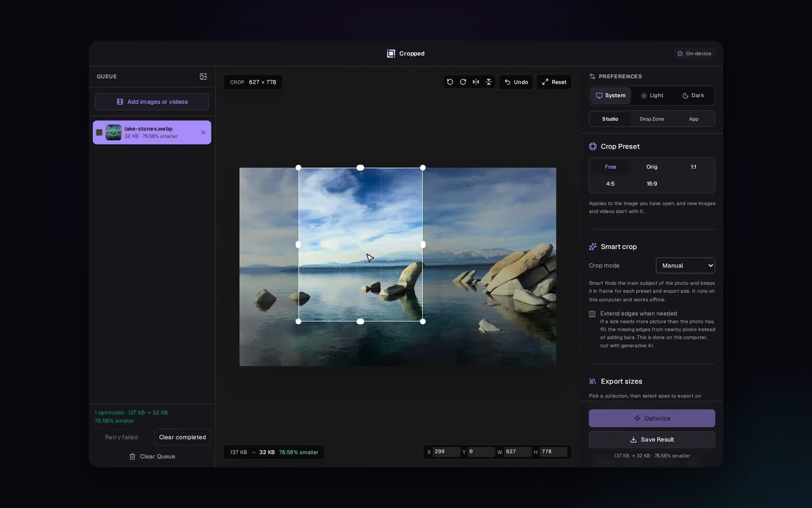Flip the image vertically
This screenshot has width=812, height=508.
coord(489,82)
